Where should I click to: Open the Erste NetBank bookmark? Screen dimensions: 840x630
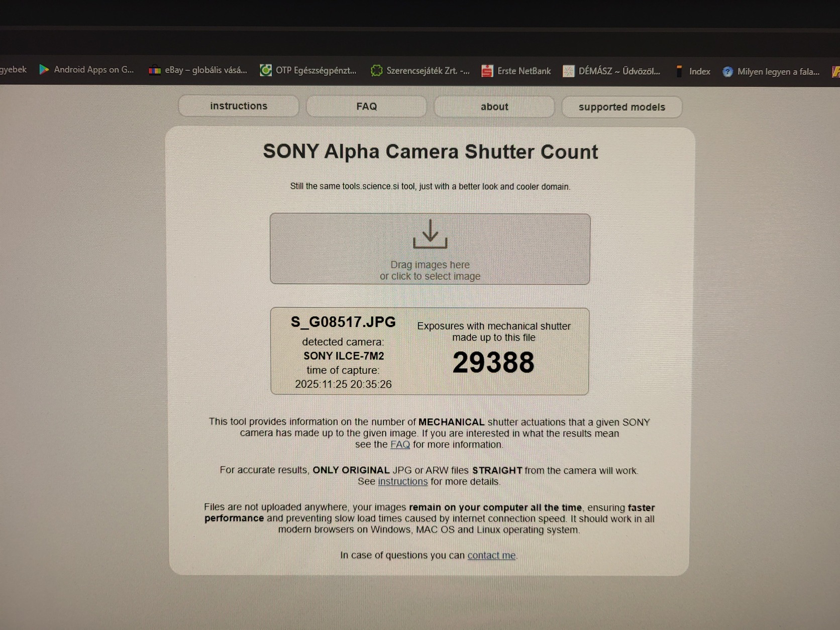click(516, 71)
